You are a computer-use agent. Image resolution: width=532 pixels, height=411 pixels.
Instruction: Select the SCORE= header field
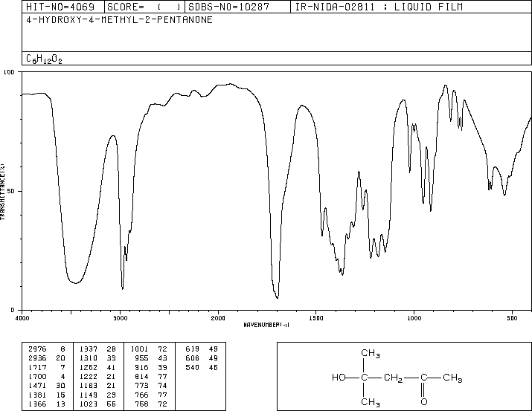point(144,7)
